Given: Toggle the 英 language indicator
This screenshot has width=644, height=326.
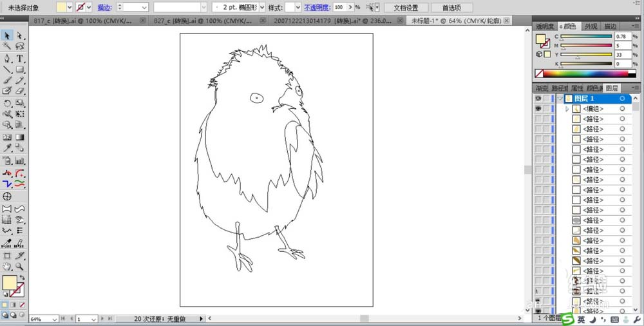Looking at the screenshot, I should [581, 320].
